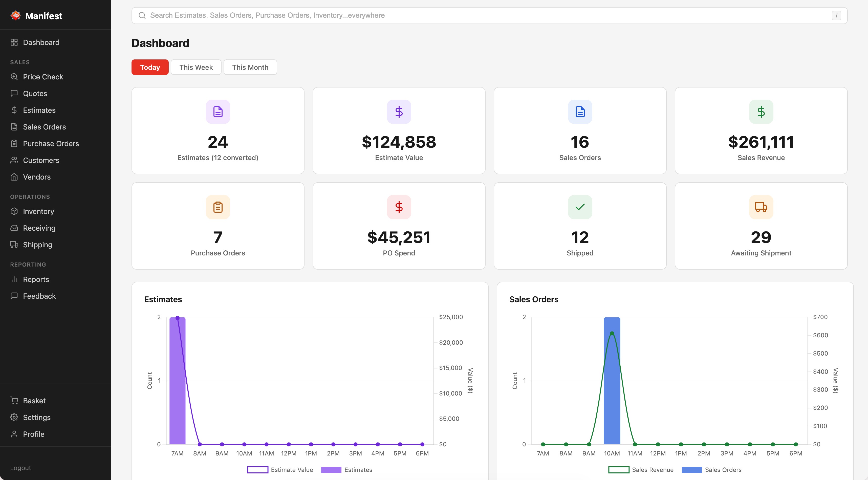Toggle the Estimates legend swatch
The width and height of the screenshot is (868, 480).
click(x=332, y=470)
